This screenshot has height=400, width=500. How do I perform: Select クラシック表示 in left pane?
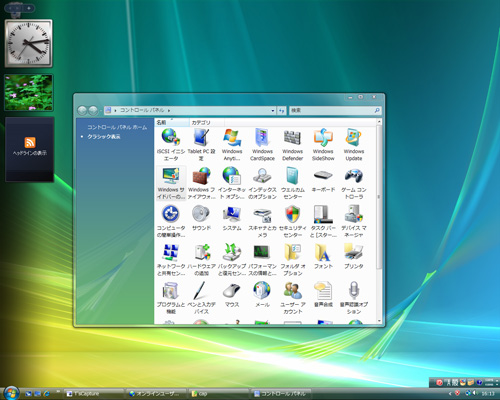coord(104,137)
